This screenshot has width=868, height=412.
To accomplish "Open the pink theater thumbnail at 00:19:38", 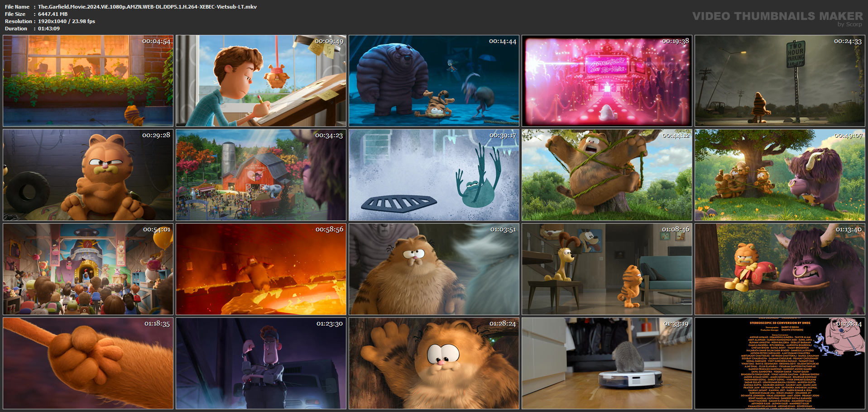I will [x=607, y=81].
